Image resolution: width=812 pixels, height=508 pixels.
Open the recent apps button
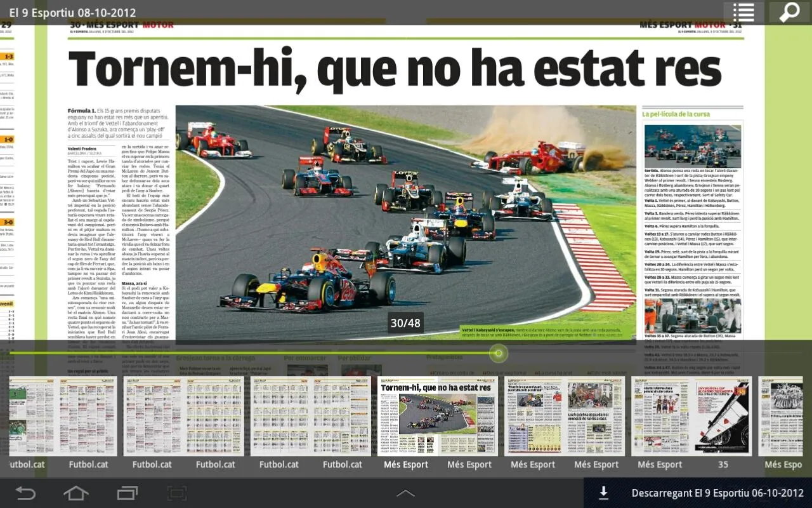point(128,493)
